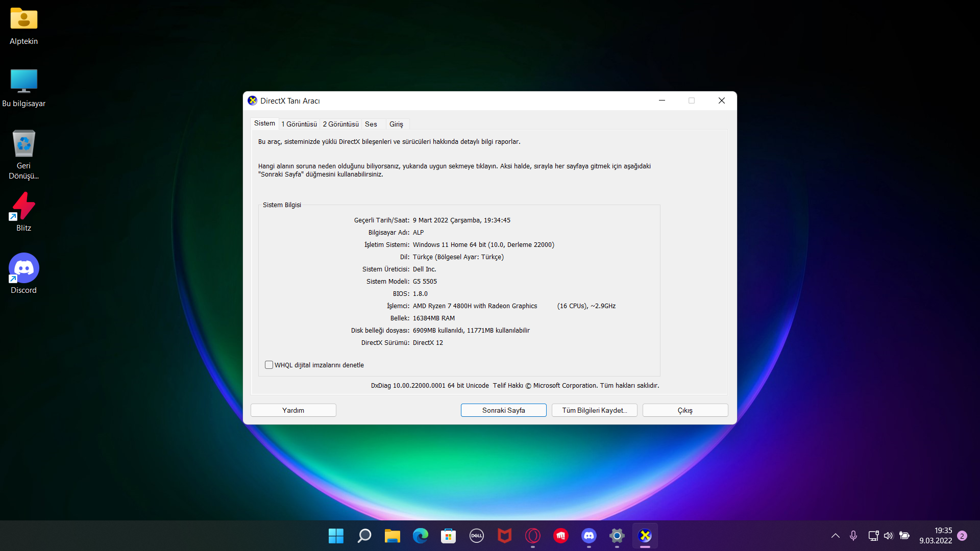Image resolution: width=980 pixels, height=551 pixels.
Task: Click the Dell Inc. manufacturer value
Action: (x=425, y=269)
